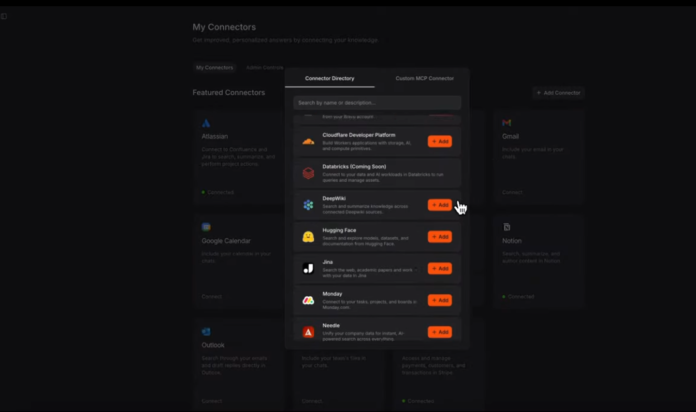Click the Google Calendar card icon
Screen dimensions: 696x412
click(206, 227)
